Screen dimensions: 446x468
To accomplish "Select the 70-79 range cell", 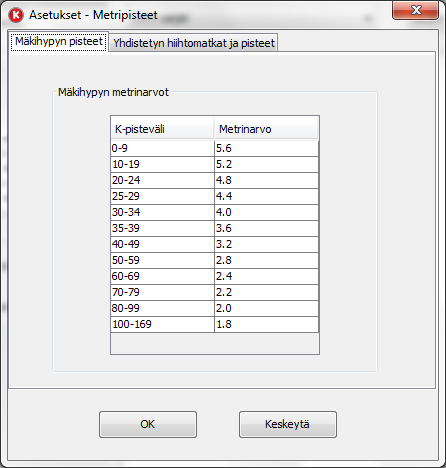I will click(162, 292).
